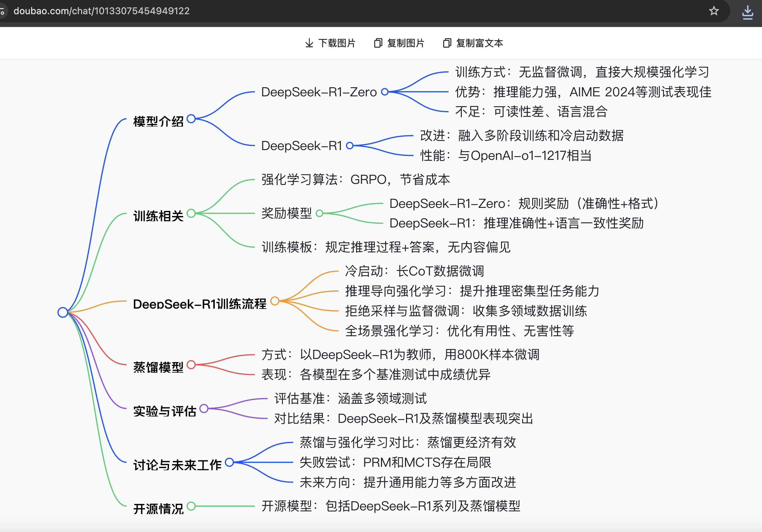
Task: Click the text 全场景强化学习：优化有用性、无害性等
Action: click(x=459, y=331)
